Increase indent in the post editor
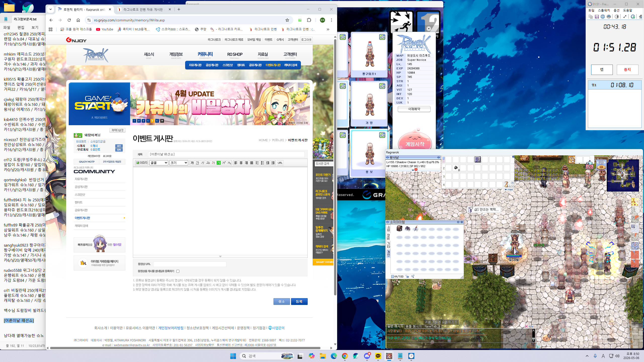Screen dimensions: 644x362 pos(273,163)
